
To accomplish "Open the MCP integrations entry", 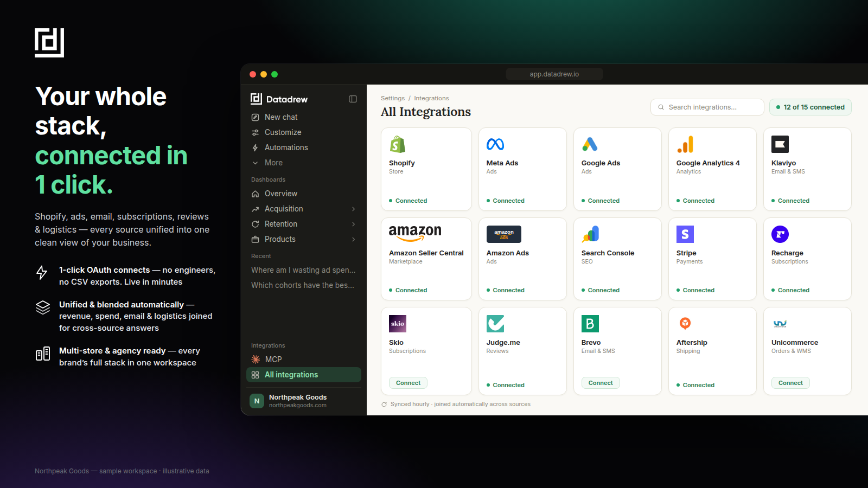I will (304, 359).
